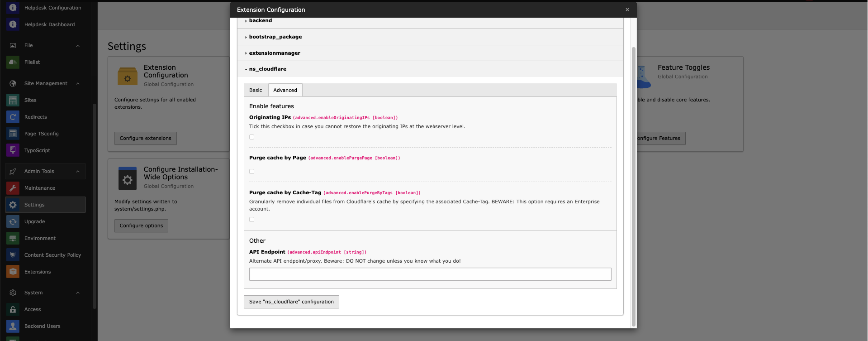Expand the extensionmanager configuration section
The image size is (868, 341).
pyautogui.click(x=274, y=53)
